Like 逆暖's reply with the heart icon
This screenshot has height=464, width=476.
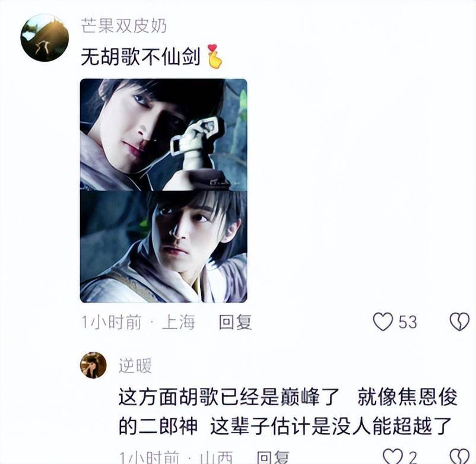click(392, 456)
